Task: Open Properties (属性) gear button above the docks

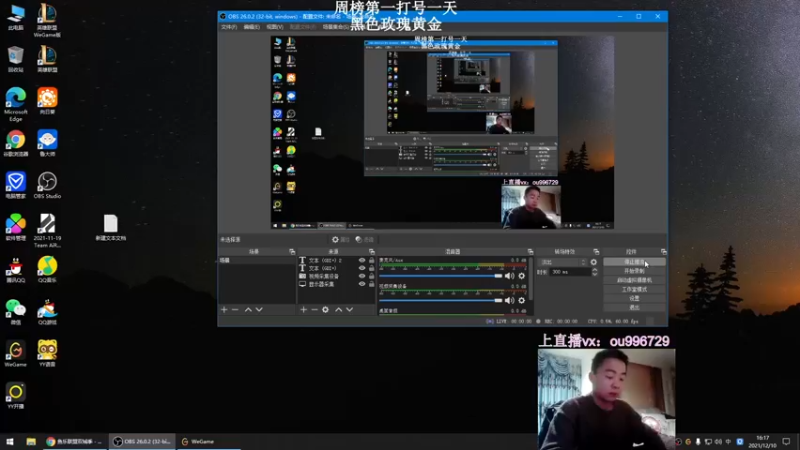Action: [340, 239]
